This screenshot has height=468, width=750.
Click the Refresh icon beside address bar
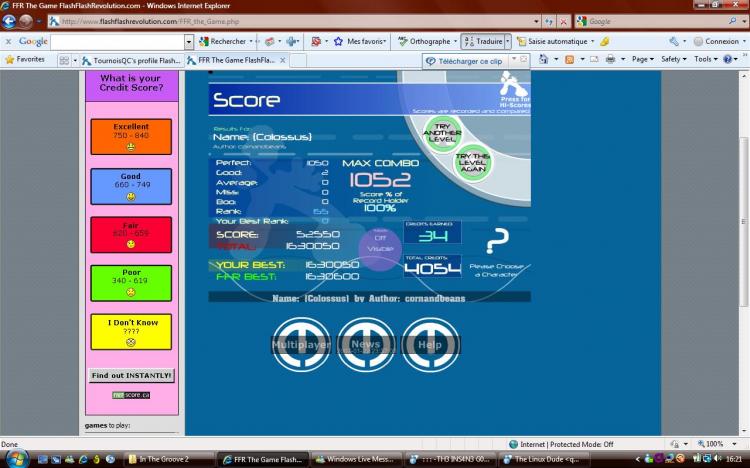point(549,22)
